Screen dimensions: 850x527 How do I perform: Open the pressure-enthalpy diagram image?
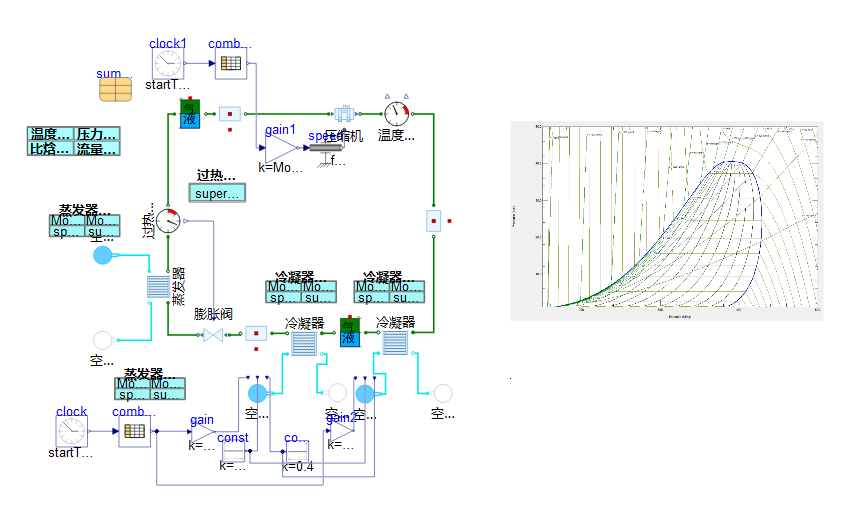pyautogui.click(x=666, y=220)
